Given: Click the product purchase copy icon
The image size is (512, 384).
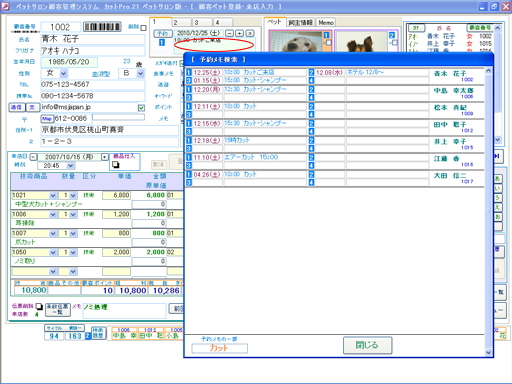Looking at the screenshot, I should pyautogui.click(x=116, y=164).
